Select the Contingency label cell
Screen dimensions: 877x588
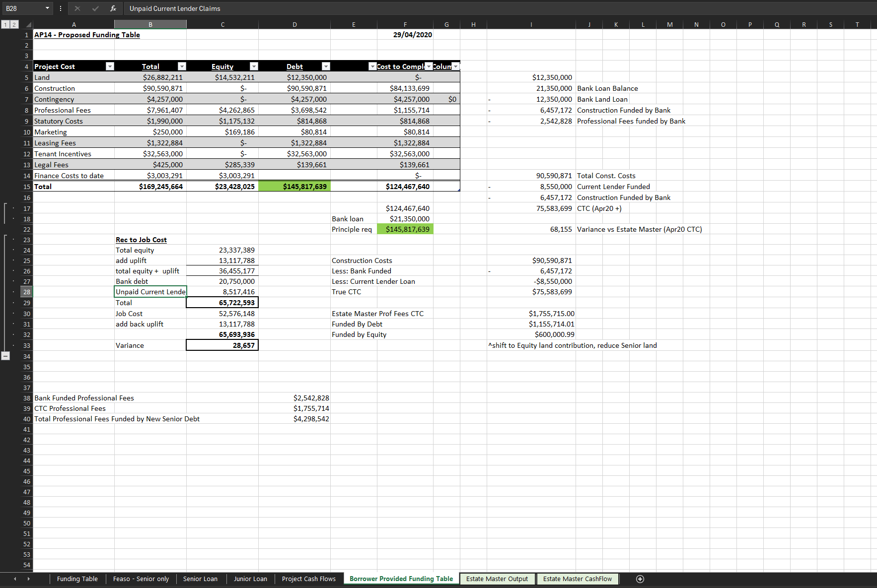(73, 99)
